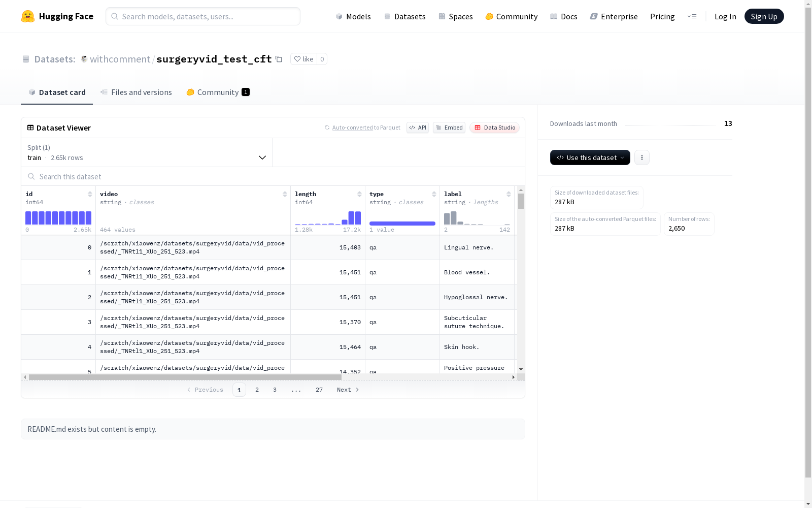Image resolution: width=812 pixels, height=508 pixels.
Task: Open Data Studio
Action: [494, 128]
